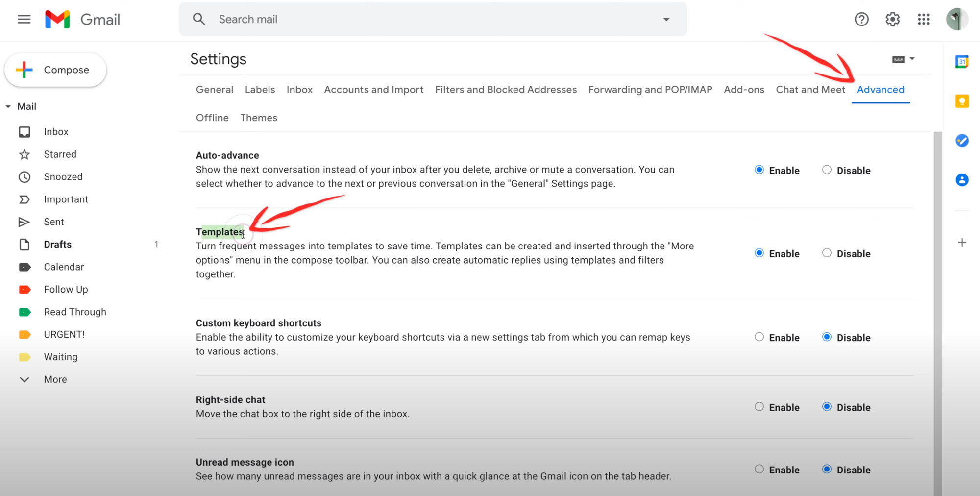Collapse the Mail section

tap(8, 106)
